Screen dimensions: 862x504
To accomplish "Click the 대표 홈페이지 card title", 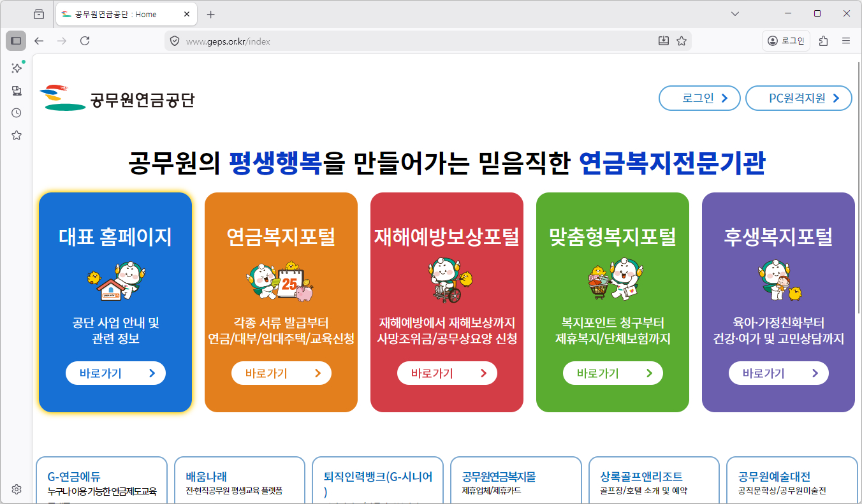I will point(115,237).
